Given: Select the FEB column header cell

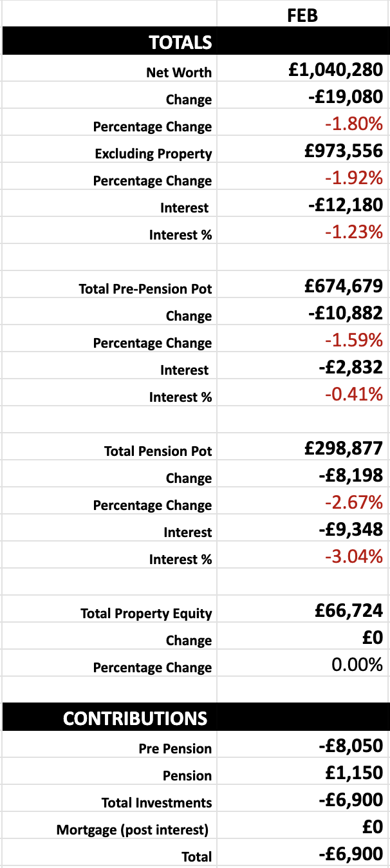Looking at the screenshot, I should [x=302, y=14].
